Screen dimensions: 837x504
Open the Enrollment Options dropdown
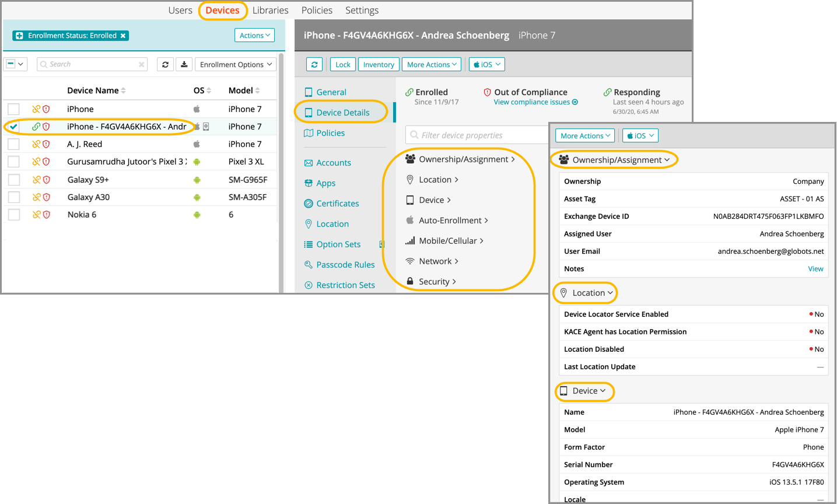tap(236, 65)
